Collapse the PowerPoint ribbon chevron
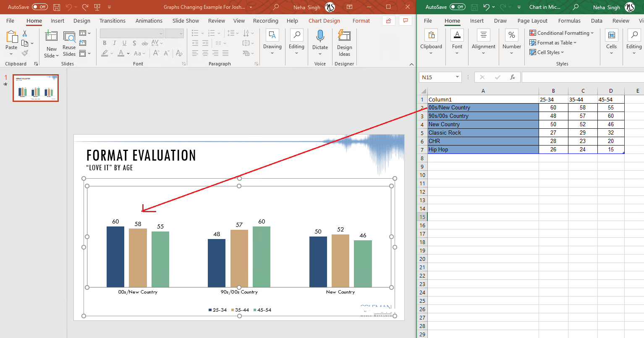Screen dimensions: 644x338 click(x=411, y=64)
